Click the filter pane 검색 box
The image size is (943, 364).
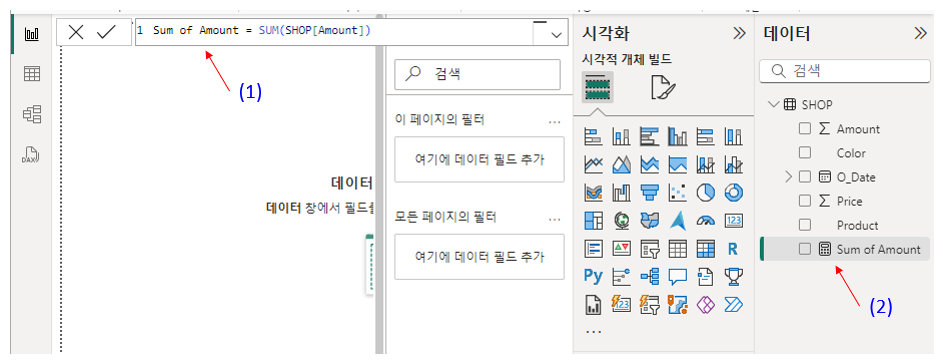(477, 74)
